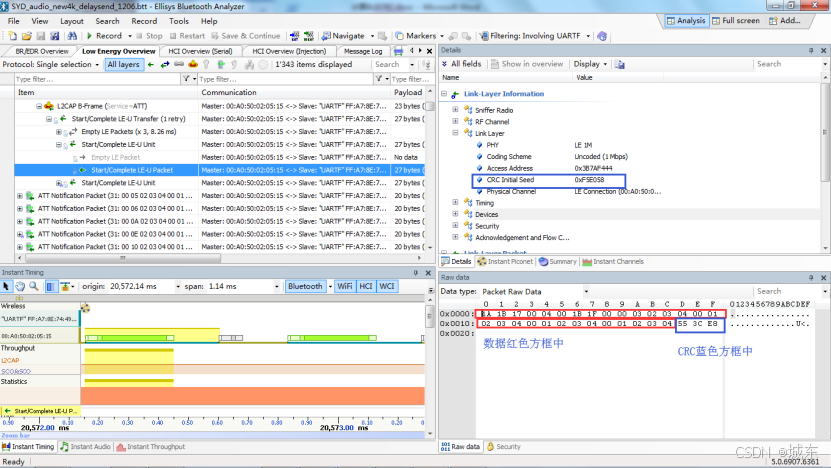Click the green left arrow in protocol toolbar

[151, 64]
